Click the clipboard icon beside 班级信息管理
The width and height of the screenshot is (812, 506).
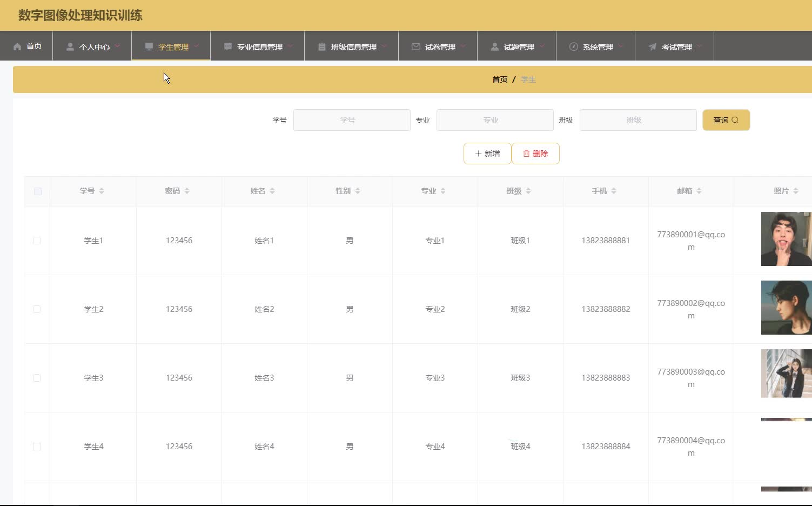tap(322, 47)
